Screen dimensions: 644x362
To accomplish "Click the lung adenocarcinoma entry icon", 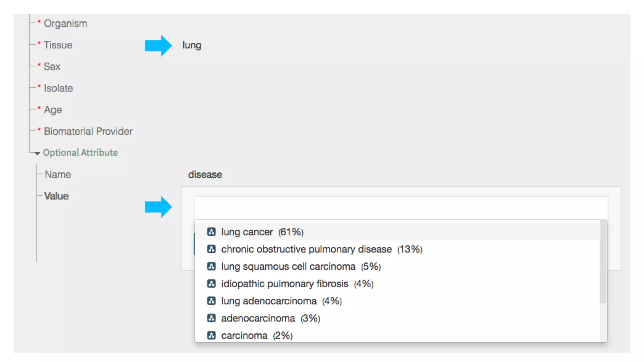I will click(211, 301).
